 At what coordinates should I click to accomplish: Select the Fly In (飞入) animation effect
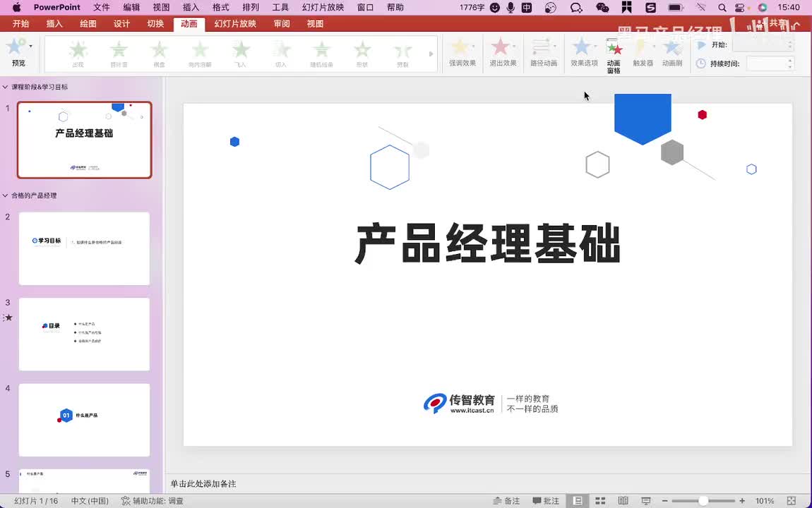click(240, 54)
